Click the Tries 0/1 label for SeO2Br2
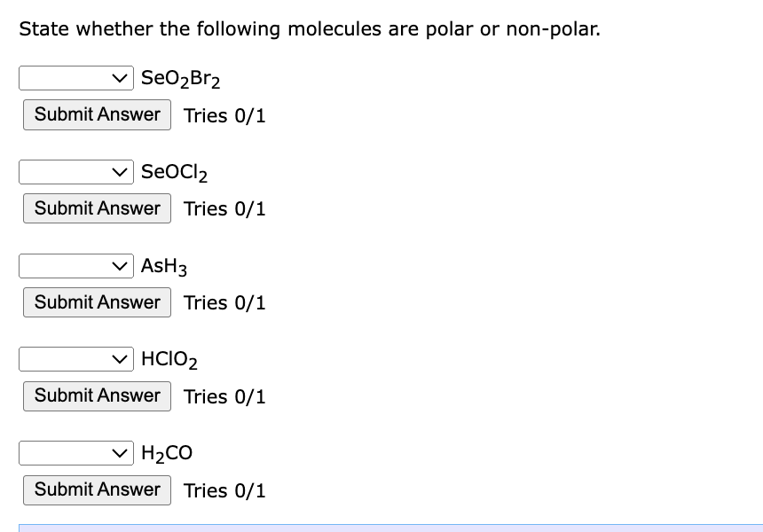 tap(224, 115)
